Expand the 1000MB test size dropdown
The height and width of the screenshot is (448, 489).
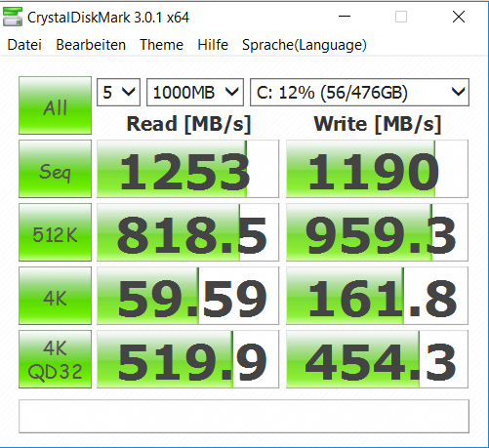(x=195, y=93)
